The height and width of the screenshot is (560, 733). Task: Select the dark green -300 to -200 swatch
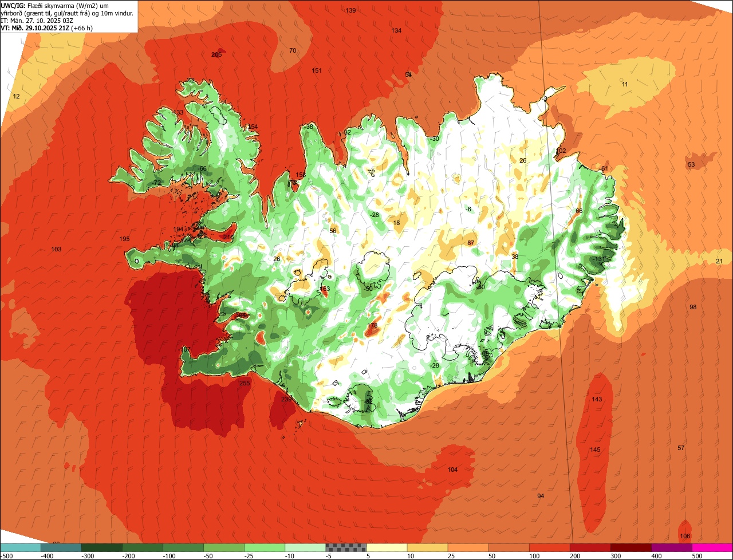pos(101,547)
